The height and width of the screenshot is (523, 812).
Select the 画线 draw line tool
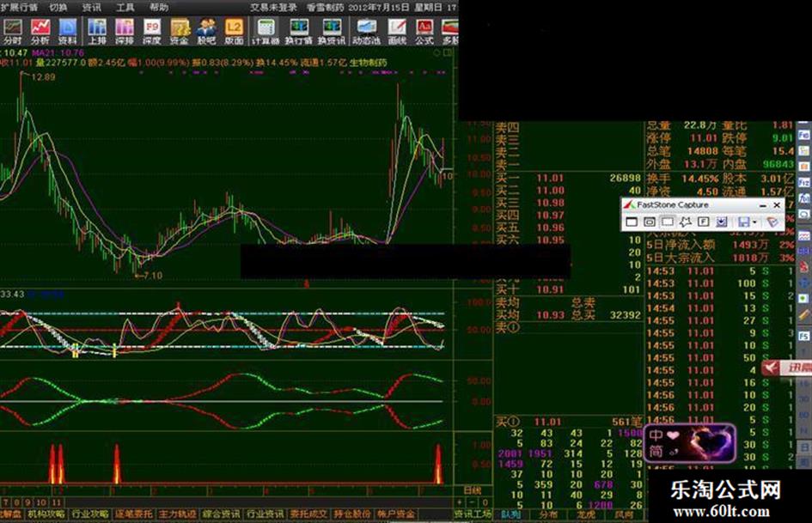[x=397, y=31]
